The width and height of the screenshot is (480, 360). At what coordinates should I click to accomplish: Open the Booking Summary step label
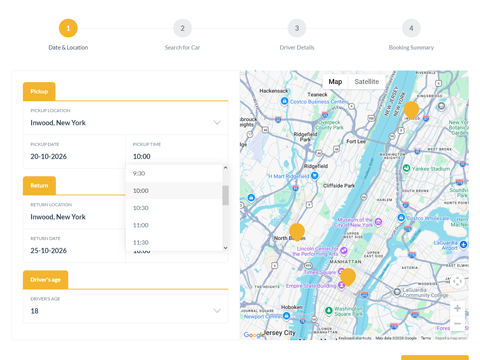click(x=411, y=48)
